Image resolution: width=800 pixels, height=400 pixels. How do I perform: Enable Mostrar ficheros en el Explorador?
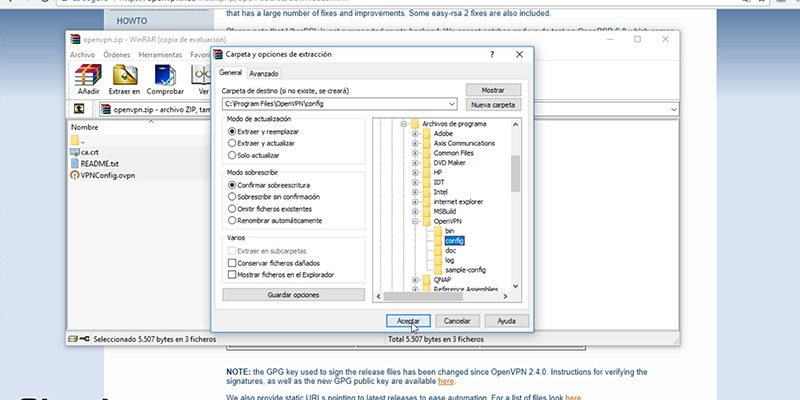click(232, 274)
